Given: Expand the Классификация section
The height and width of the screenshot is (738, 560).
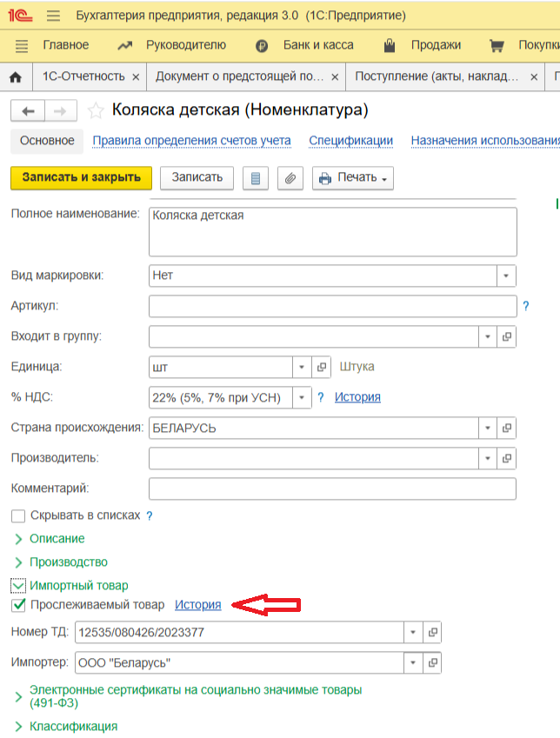Looking at the screenshot, I should click(x=73, y=726).
